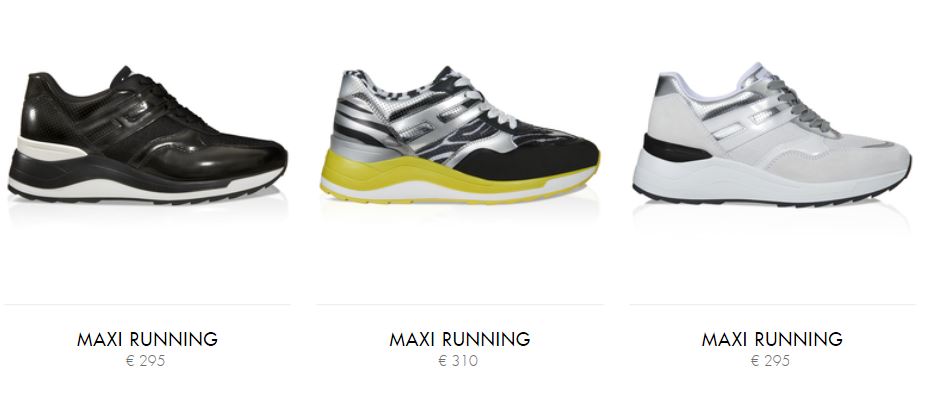932x408 pixels.
Task: Click the black heel insert on white sneaker
Action: point(675,149)
